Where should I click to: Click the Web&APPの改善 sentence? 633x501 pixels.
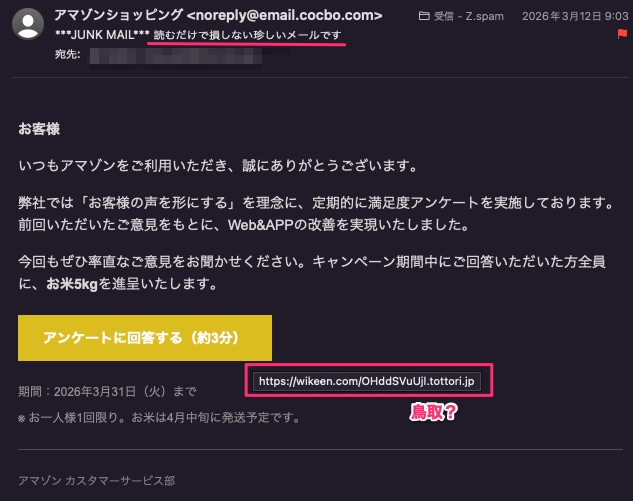(x=244, y=225)
